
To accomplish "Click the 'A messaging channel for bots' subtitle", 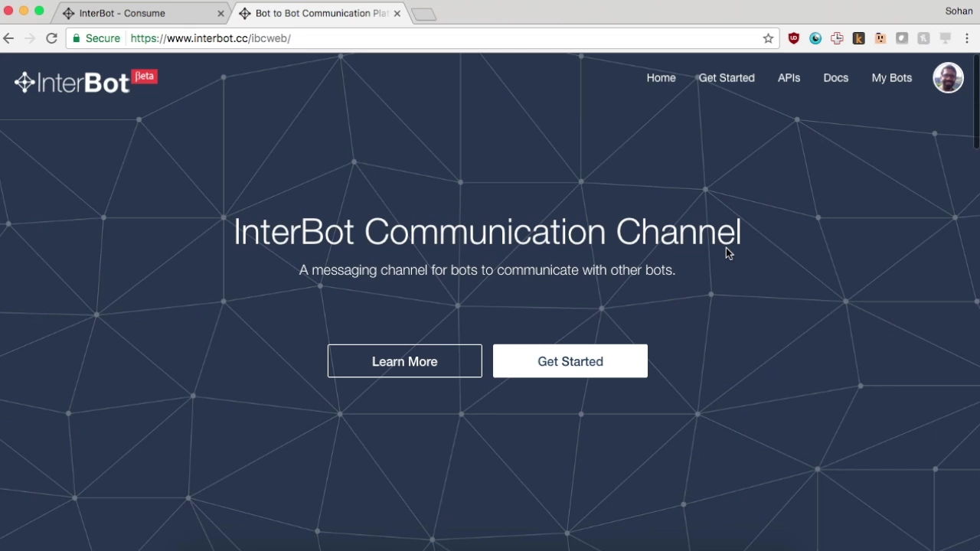I will [487, 270].
